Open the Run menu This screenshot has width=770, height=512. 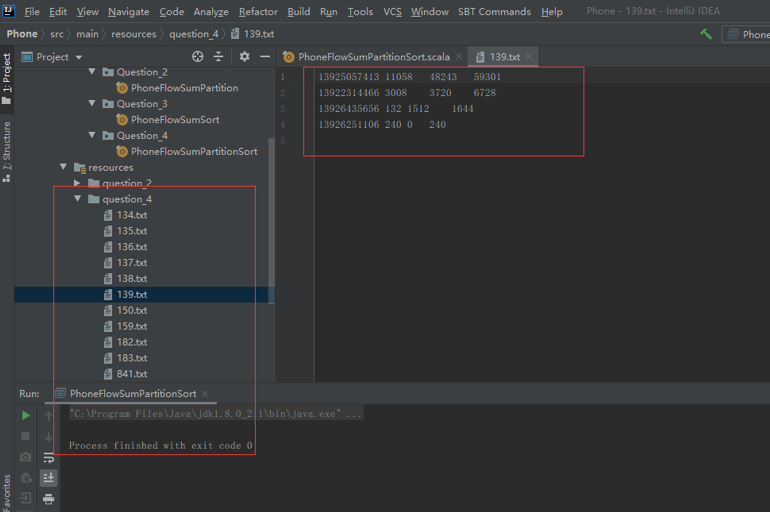(x=329, y=11)
